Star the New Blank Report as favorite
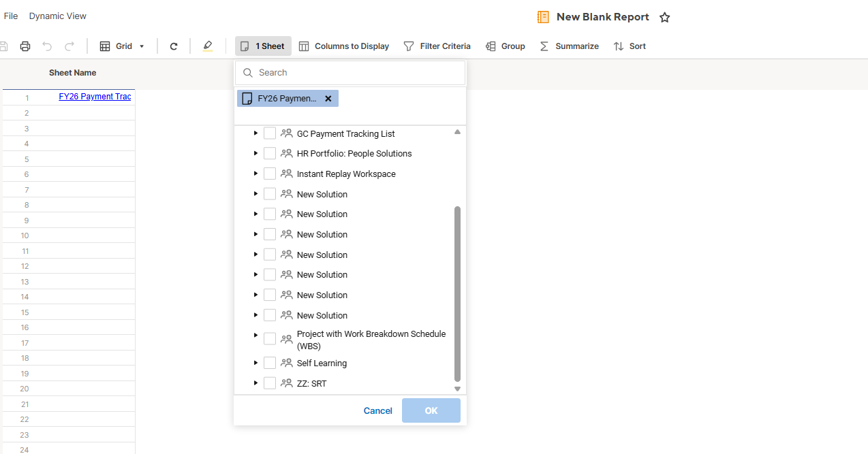The width and height of the screenshot is (868, 454). pos(665,18)
